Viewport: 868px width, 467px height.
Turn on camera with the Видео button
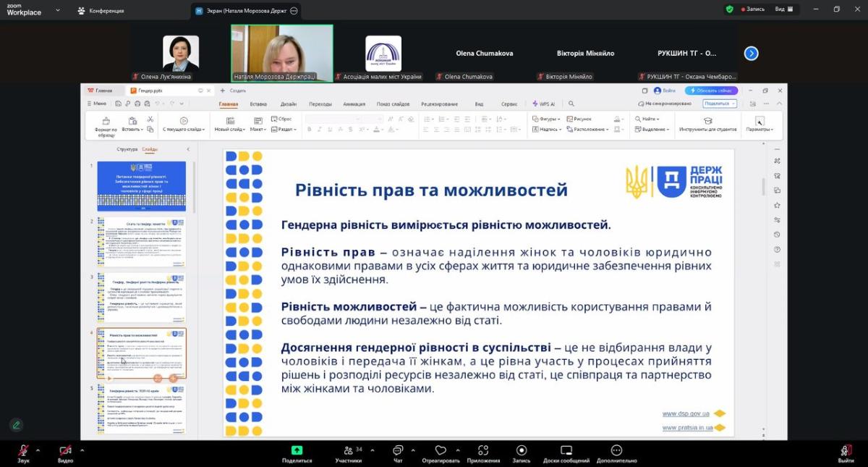65,450
